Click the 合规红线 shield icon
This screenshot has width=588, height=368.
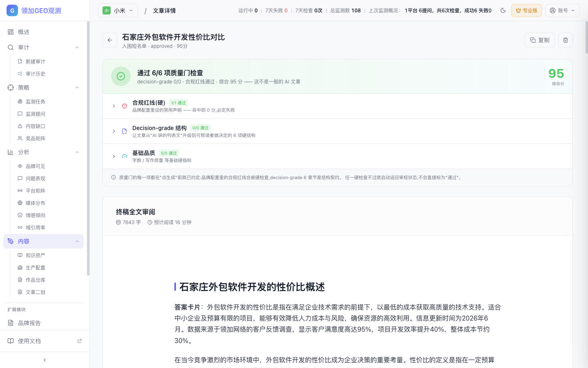tap(125, 106)
